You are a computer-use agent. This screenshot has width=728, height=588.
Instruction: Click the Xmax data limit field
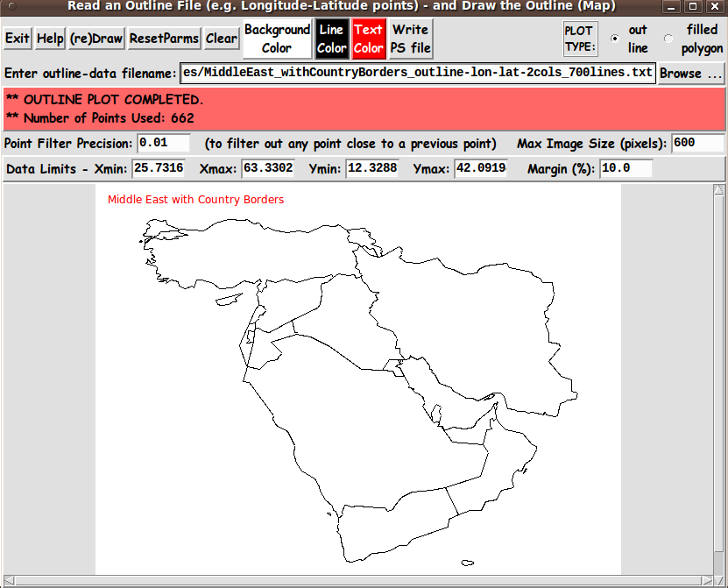click(268, 168)
